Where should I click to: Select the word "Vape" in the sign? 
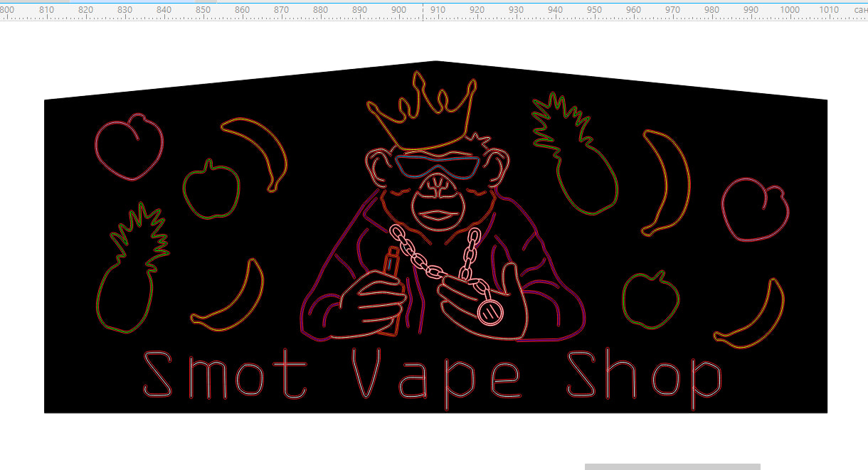click(x=436, y=378)
